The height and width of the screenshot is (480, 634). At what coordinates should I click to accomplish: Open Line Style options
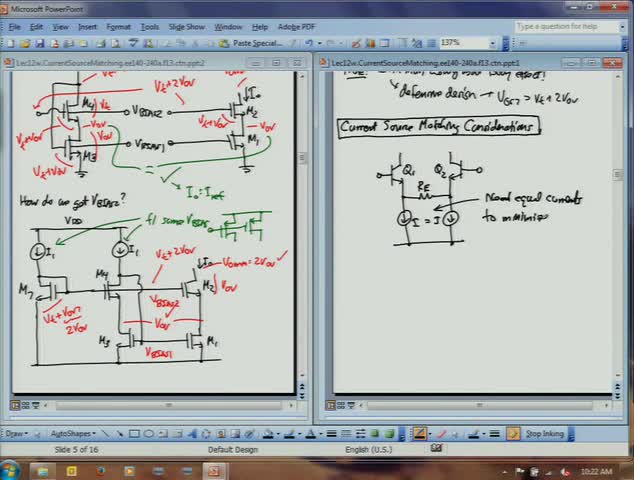pos(332,434)
